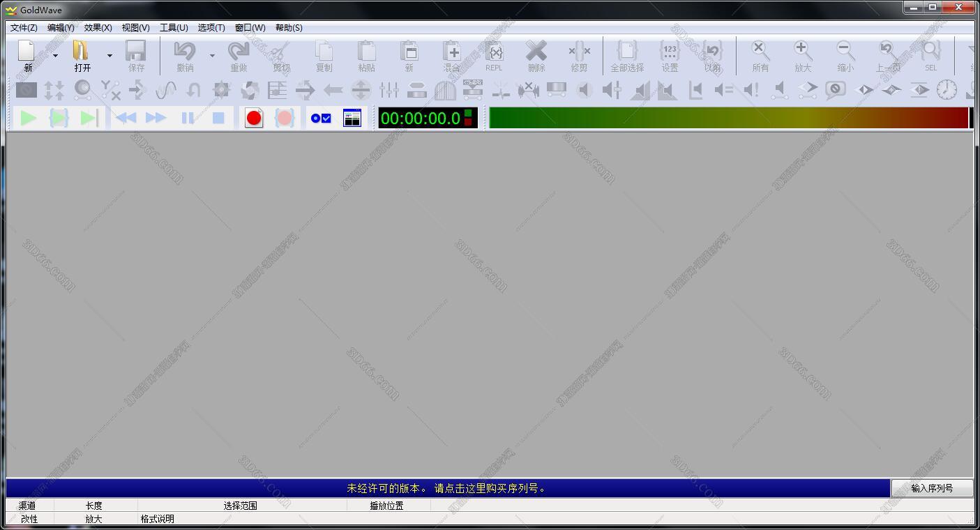Click the Fast forward double-arrow button

156,118
